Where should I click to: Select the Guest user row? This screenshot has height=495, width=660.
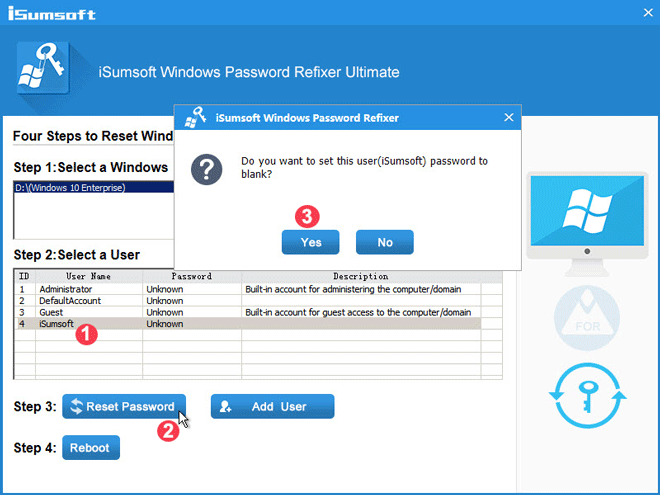point(248,312)
